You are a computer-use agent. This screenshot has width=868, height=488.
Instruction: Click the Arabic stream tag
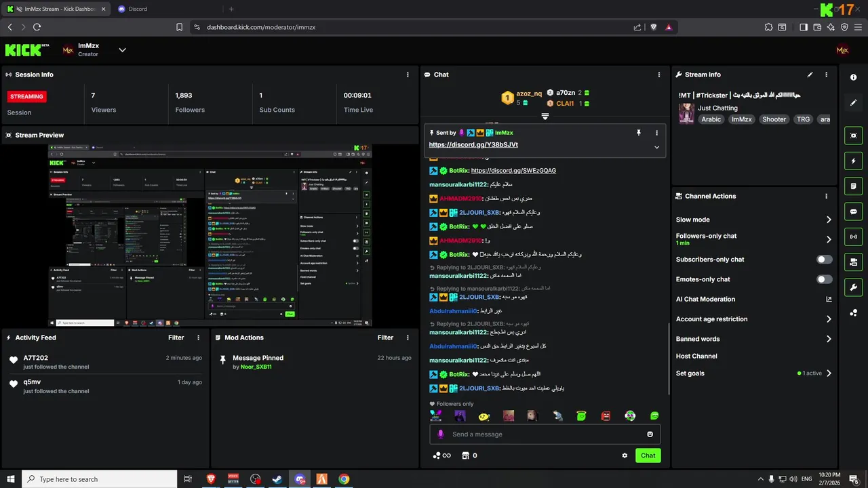[711, 119]
